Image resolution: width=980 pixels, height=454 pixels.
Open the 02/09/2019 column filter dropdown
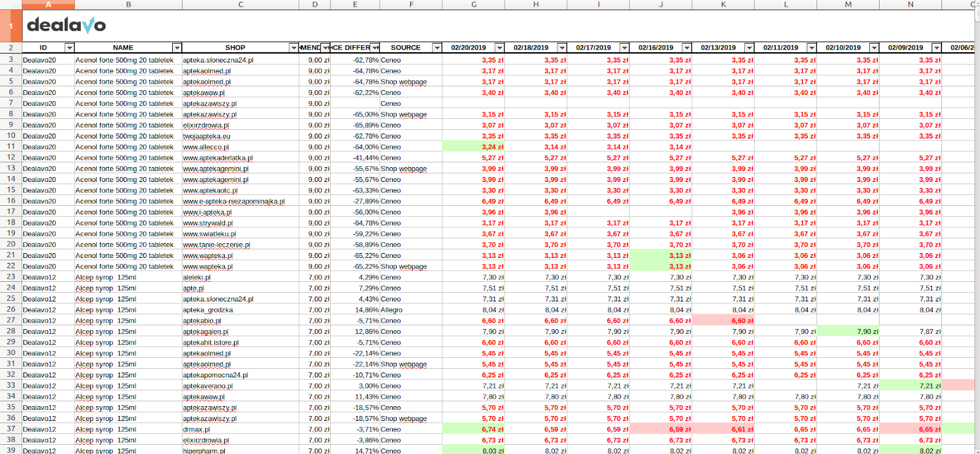[937, 48]
